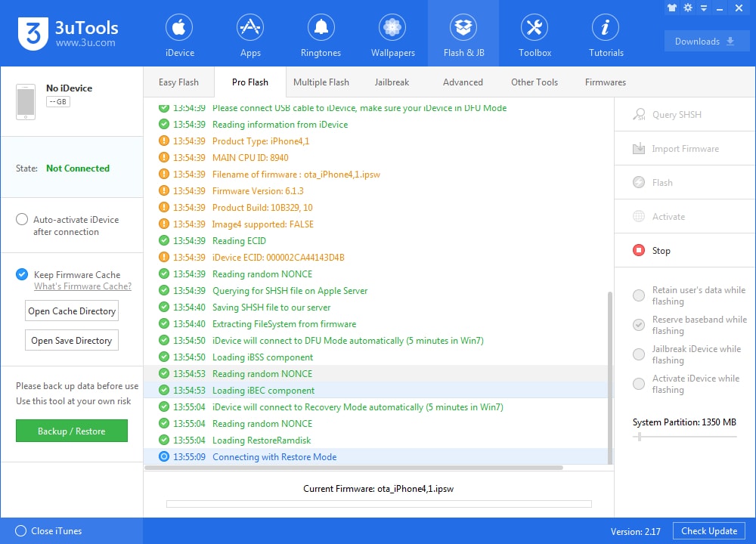Viewport: 756px width, 544px height.
Task: Open What's Firmware Cache link
Action: 82,286
